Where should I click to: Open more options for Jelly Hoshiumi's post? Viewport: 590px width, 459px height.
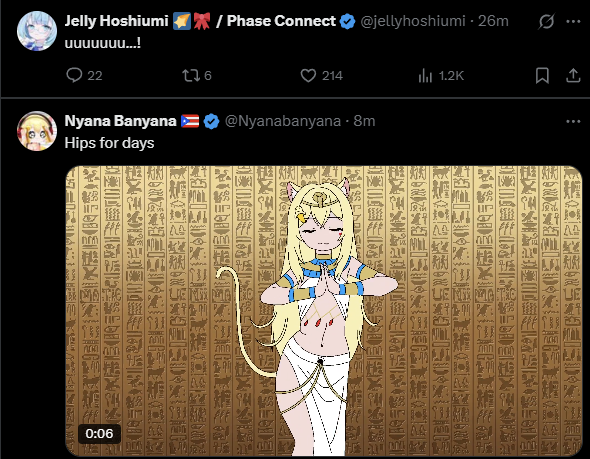(x=573, y=21)
